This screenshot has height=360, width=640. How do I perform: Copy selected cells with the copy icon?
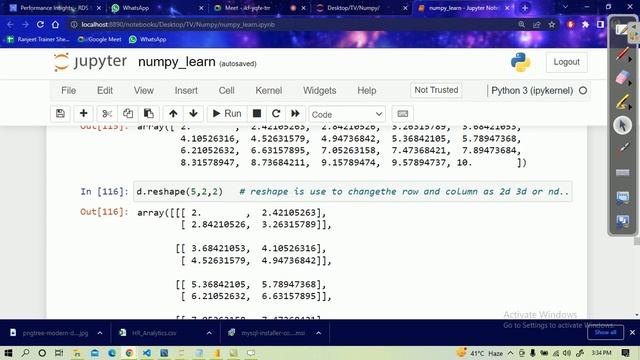[128, 113]
